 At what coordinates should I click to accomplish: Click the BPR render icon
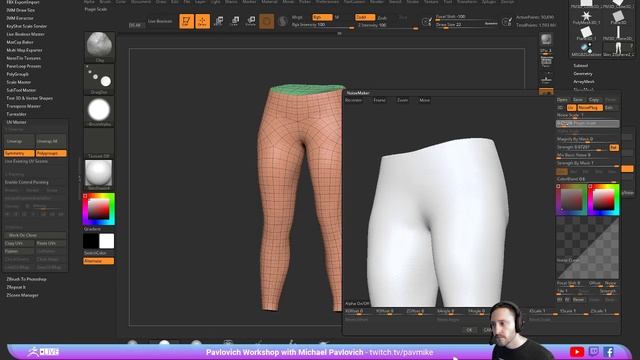(546, 41)
